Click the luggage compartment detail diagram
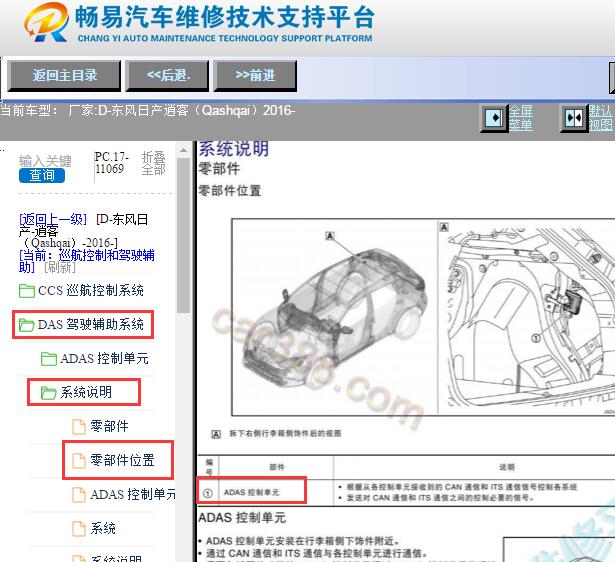 point(527,317)
